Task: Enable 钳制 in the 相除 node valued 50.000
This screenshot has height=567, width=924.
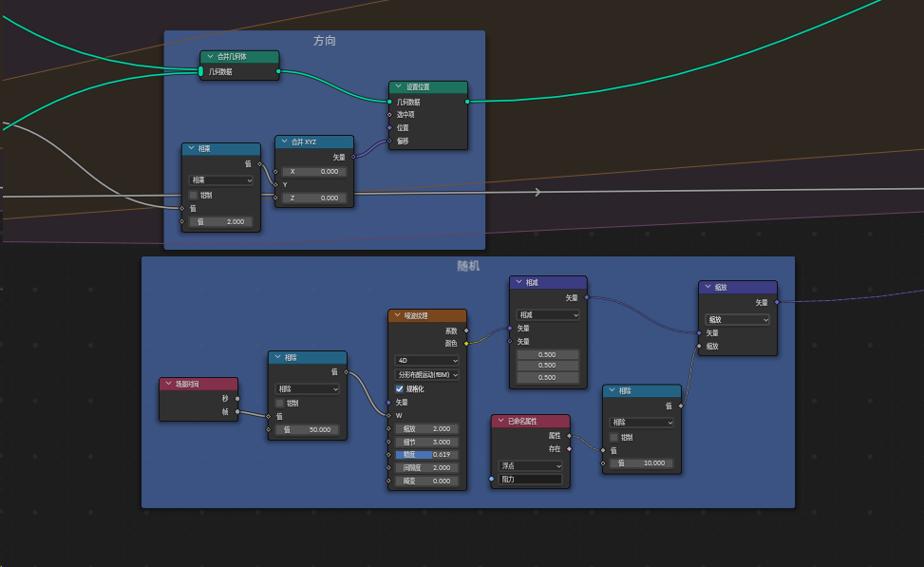Action: coord(279,403)
